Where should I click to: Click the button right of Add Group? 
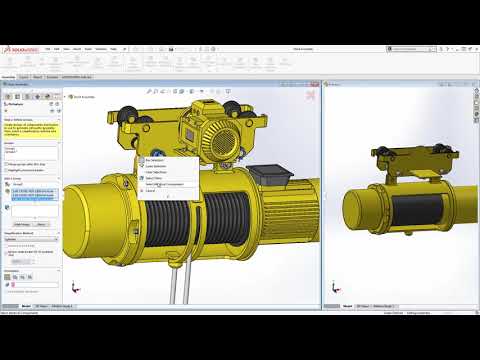[x=41, y=224]
